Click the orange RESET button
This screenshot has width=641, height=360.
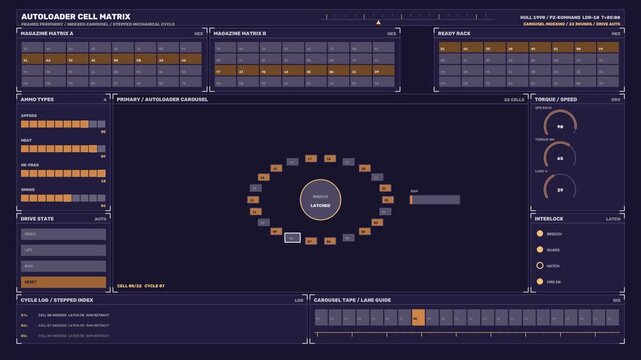63,282
